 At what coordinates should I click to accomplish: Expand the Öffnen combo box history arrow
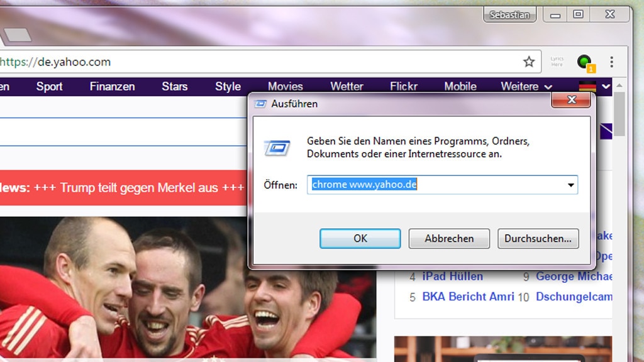pyautogui.click(x=571, y=185)
